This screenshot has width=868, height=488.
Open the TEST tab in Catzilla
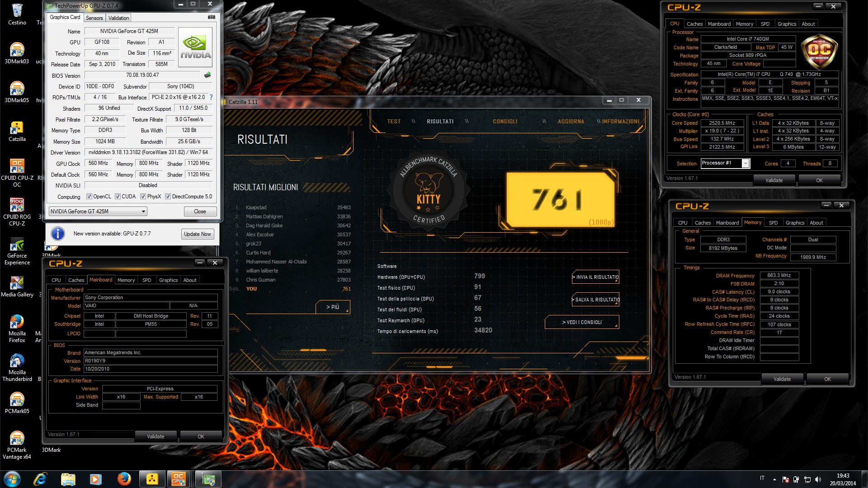point(394,122)
